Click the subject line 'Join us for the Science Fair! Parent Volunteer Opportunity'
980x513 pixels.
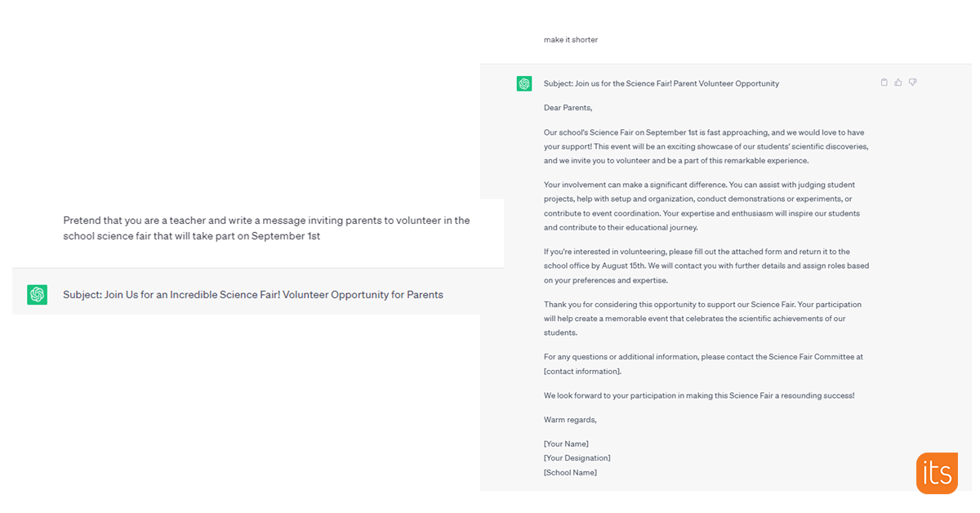[x=661, y=83]
